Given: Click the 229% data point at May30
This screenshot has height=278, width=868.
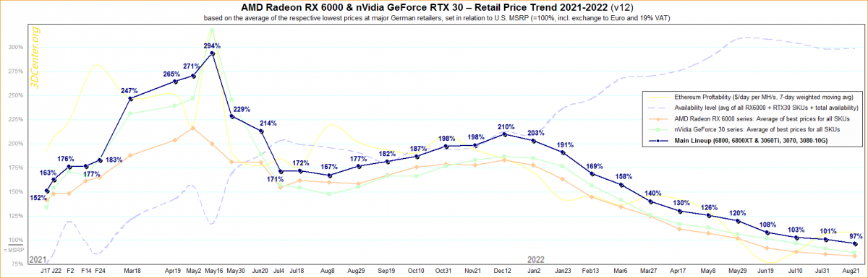Looking at the screenshot, I should (x=231, y=116).
